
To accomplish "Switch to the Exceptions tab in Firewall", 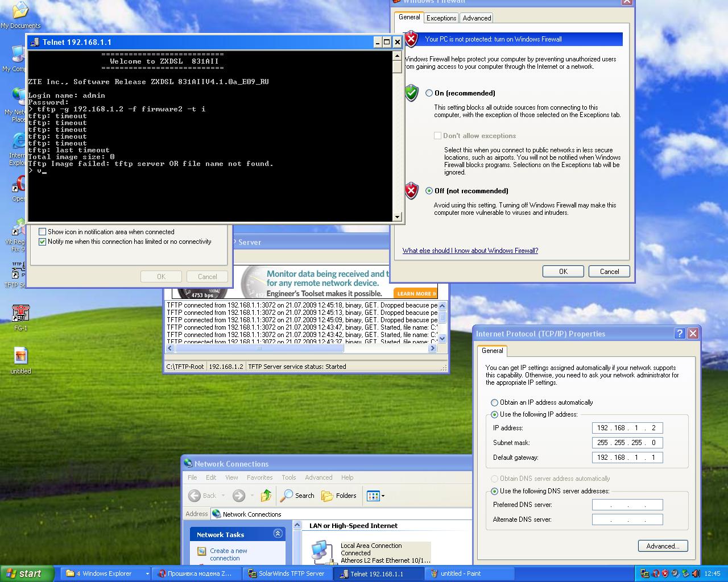I will coord(441,18).
